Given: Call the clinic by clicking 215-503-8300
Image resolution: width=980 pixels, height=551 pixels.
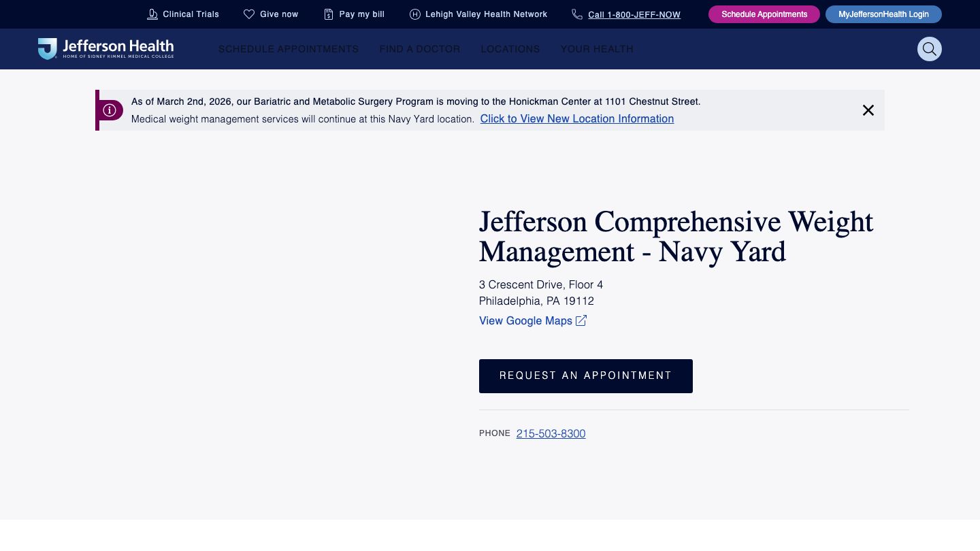Looking at the screenshot, I should (551, 433).
